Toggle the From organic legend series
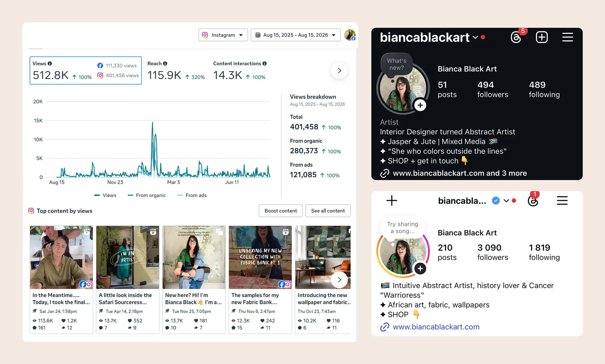This screenshot has width=605, height=364. coord(147,195)
